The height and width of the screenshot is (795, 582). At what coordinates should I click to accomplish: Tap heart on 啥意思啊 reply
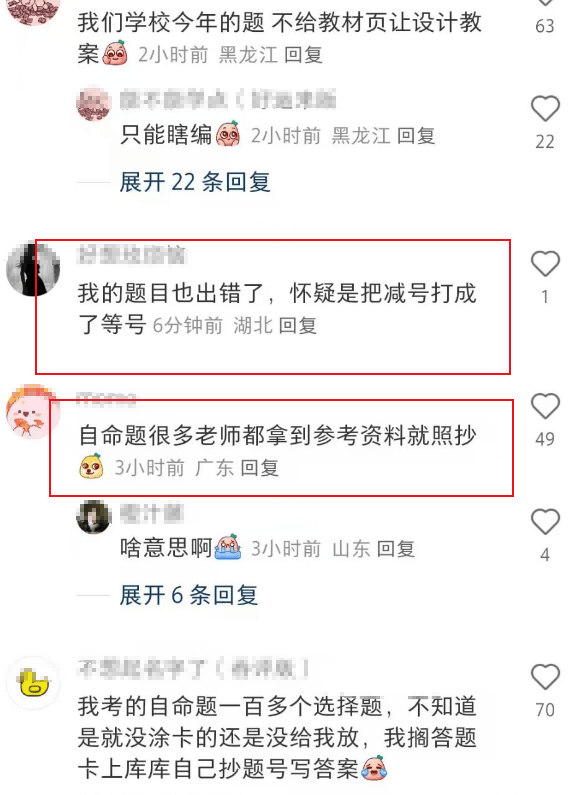point(545,522)
